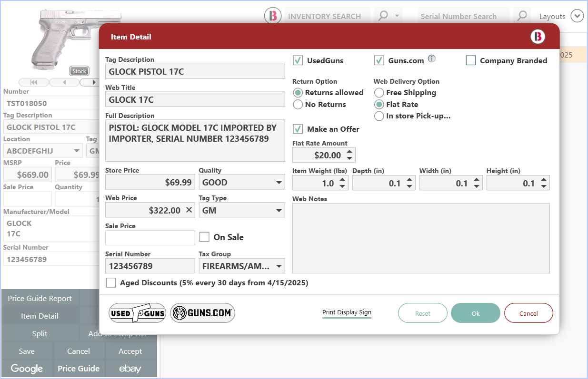
Task: Open the ebay lookup button
Action: pyautogui.click(x=130, y=369)
